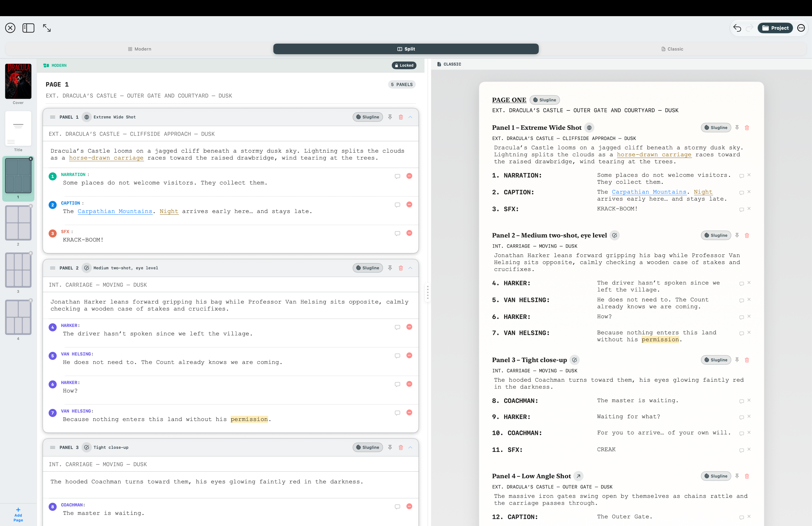The image size is (812, 526).
Task: Open the Project button
Action: (775, 28)
